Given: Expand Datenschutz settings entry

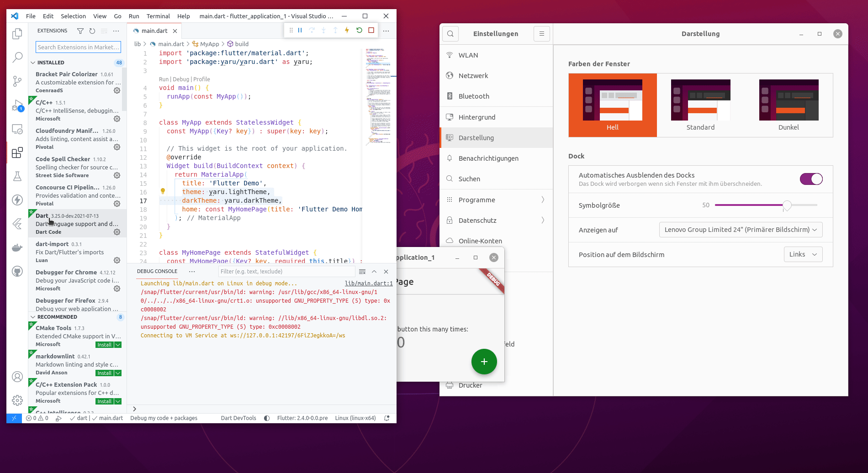Looking at the screenshot, I should coord(496,220).
